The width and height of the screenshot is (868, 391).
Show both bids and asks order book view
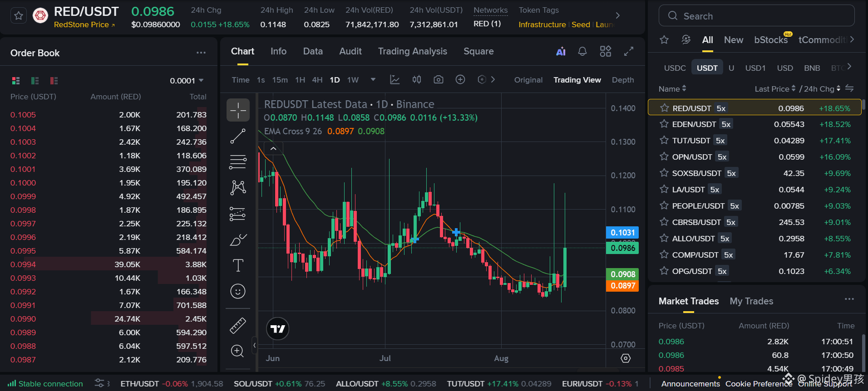16,81
